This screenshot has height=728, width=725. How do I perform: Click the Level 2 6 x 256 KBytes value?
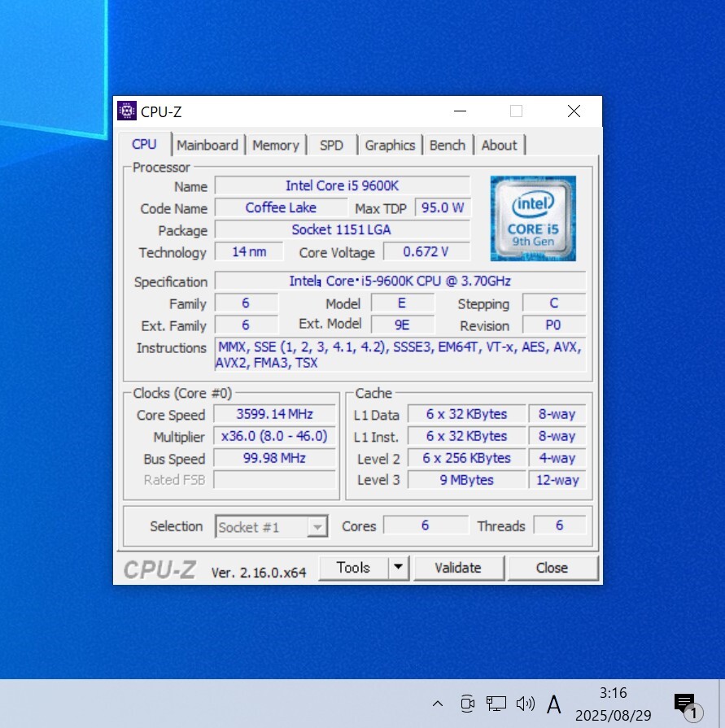point(467,458)
